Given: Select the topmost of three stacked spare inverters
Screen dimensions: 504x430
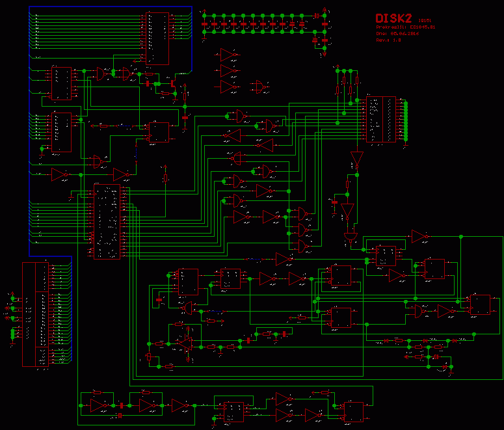Looking at the screenshot, I should pos(230,55).
